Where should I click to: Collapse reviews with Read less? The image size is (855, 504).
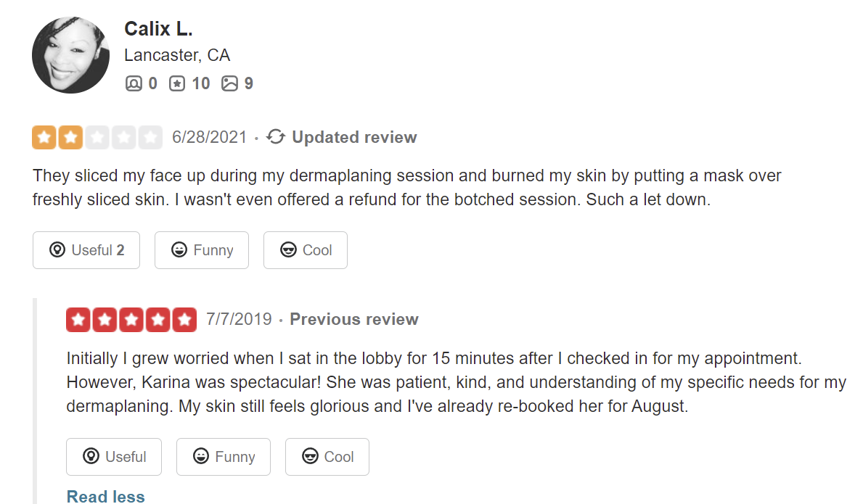click(x=105, y=497)
